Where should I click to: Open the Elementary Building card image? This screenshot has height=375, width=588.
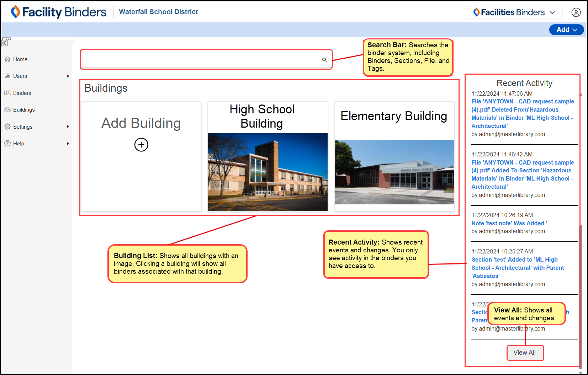[x=394, y=172]
